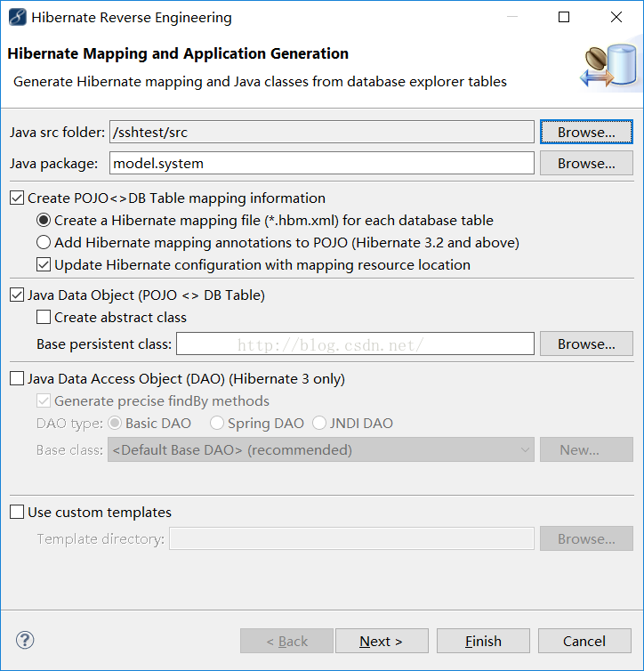
Task: Select Add Hibernate mapping annotations to POJO option
Action: click(x=44, y=242)
